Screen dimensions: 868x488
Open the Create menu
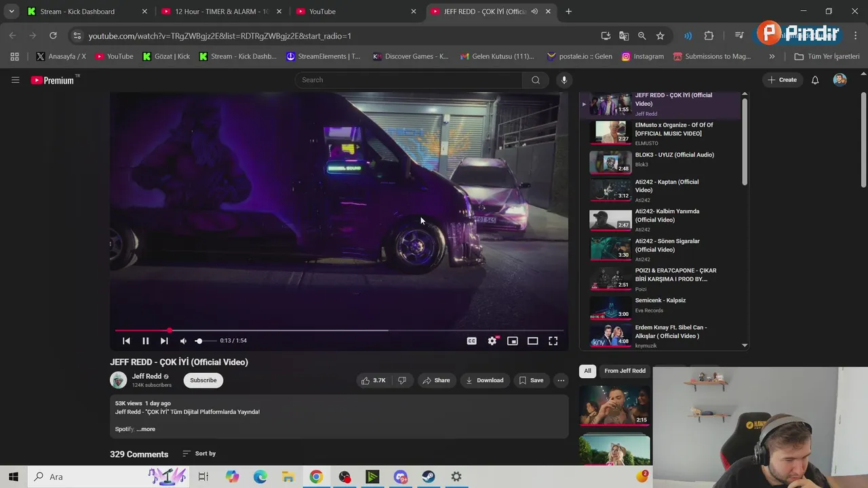[782, 80]
